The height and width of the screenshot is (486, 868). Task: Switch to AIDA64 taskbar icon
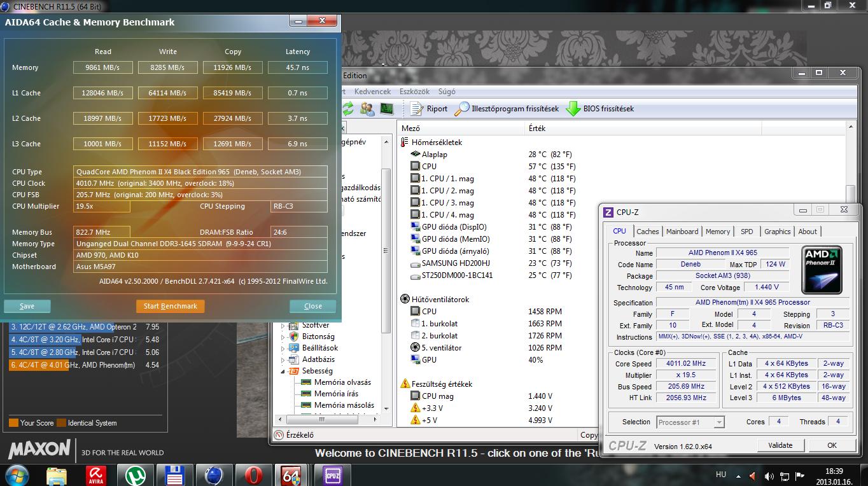(x=291, y=475)
